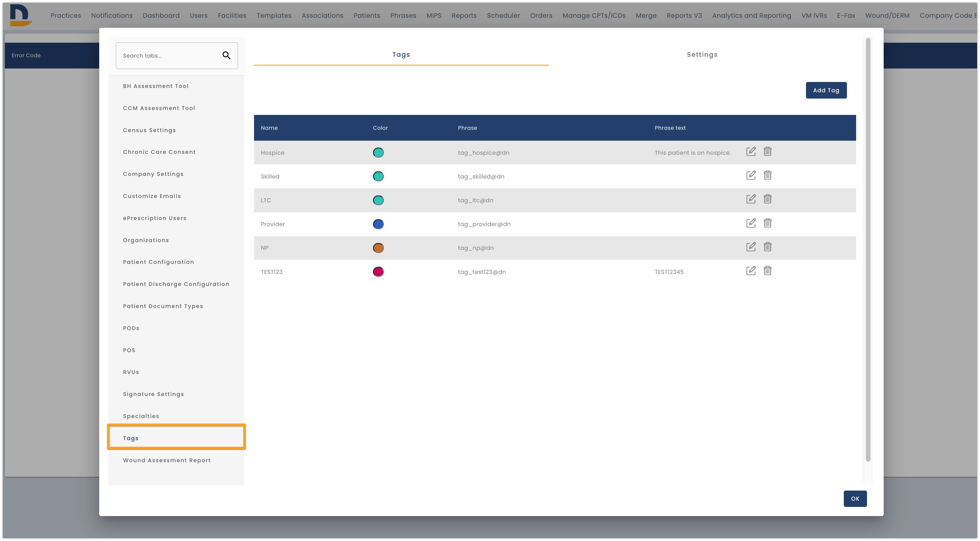This screenshot has height=541, width=980.
Task: Click the dialog vertical scrollbar
Action: 868,249
